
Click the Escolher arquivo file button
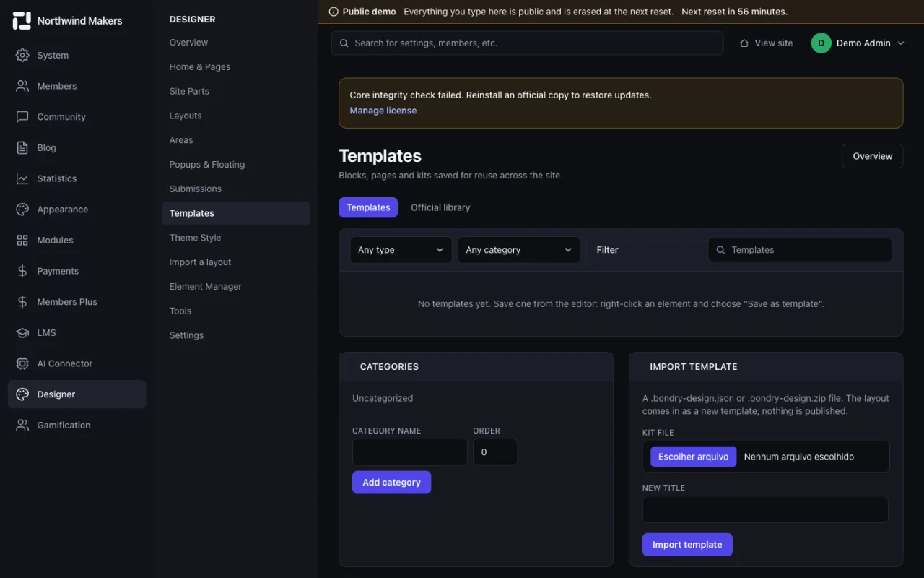coord(694,457)
